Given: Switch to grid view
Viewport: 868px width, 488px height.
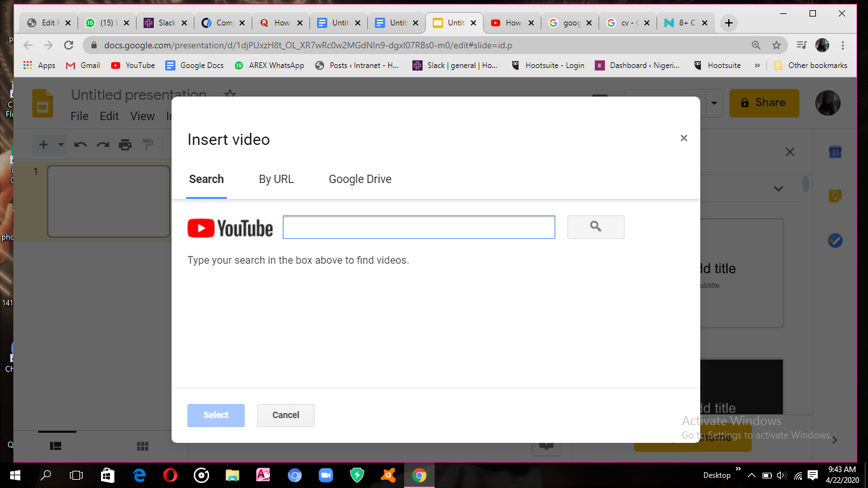Looking at the screenshot, I should coord(142,446).
